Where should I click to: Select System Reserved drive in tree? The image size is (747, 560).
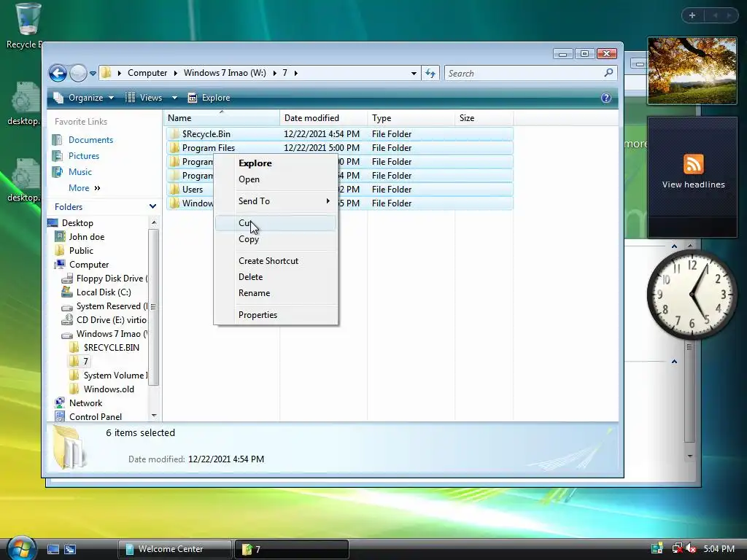(x=112, y=306)
